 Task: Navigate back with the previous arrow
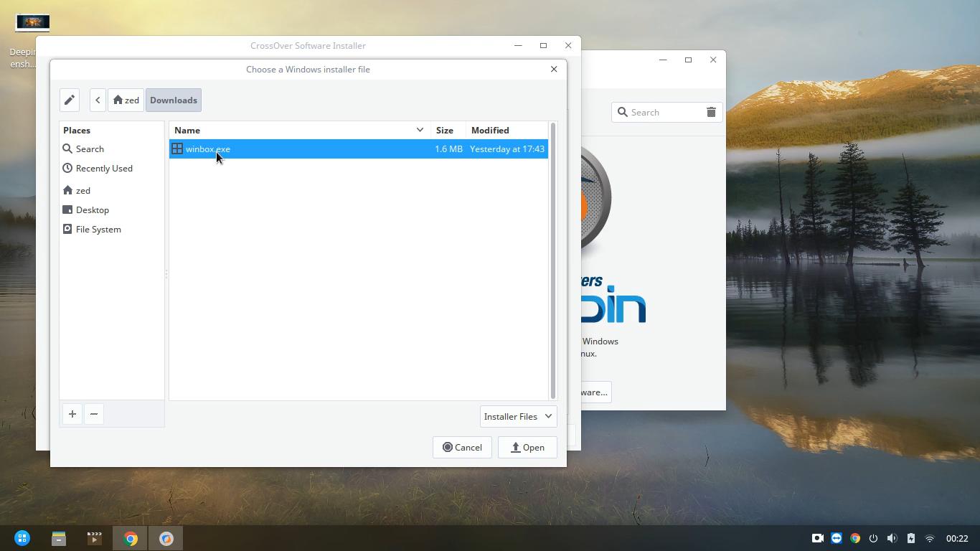coord(98,100)
